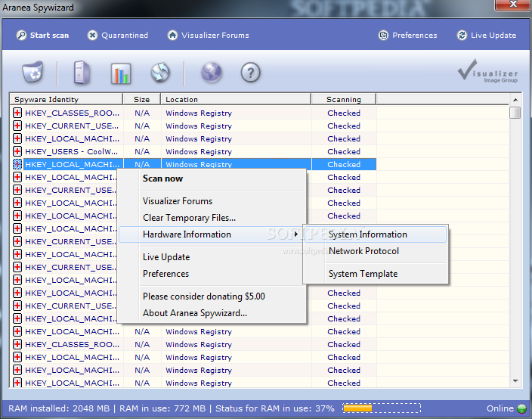Open the bar chart statistics icon
Image resolution: width=532 pixels, height=419 pixels.
[x=120, y=73]
